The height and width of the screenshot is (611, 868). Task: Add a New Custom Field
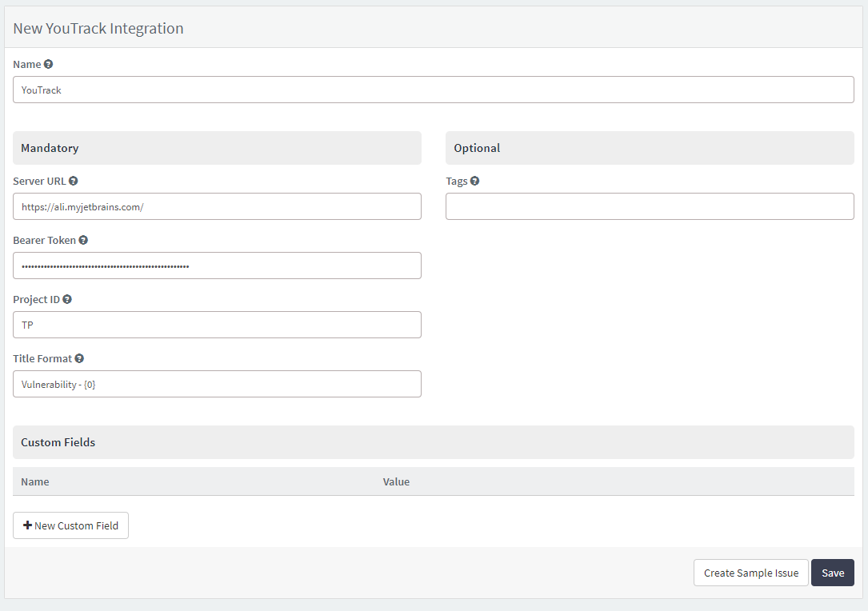[71, 525]
